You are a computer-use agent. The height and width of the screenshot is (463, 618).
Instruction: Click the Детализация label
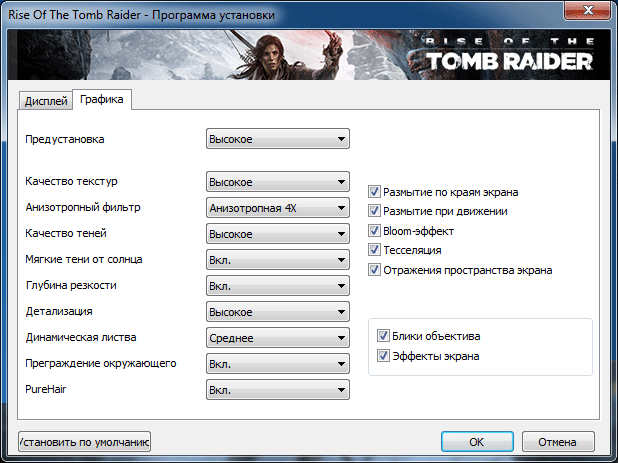pos(59,311)
